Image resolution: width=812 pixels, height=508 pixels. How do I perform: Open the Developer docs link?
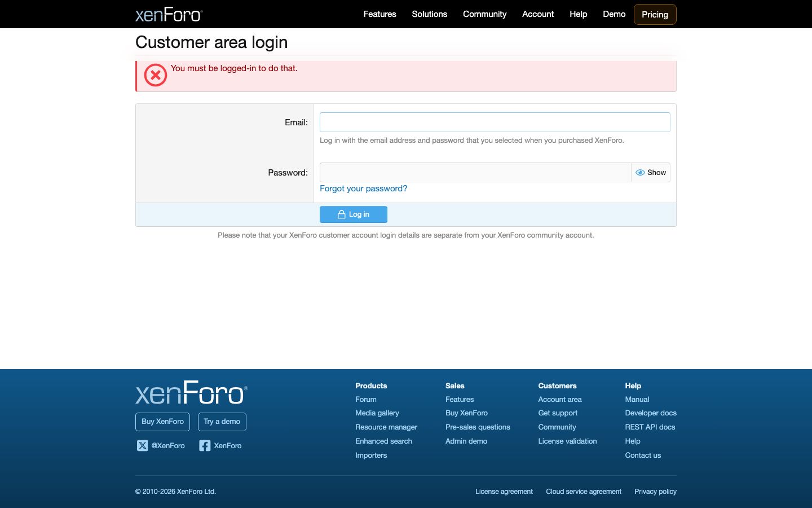pos(651,413)
